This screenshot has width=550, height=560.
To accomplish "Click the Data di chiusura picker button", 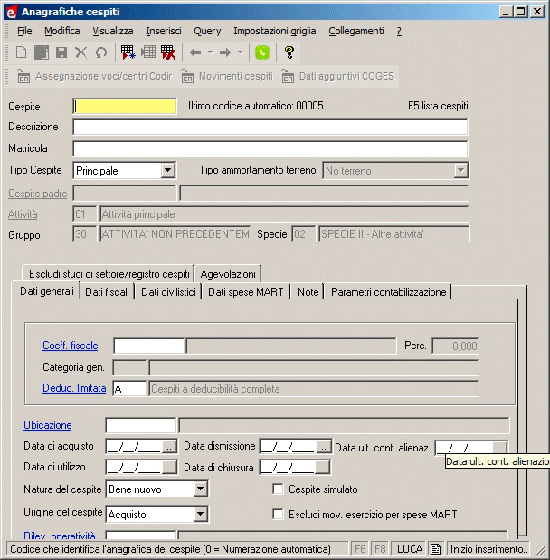I will (x=322, y=467).
